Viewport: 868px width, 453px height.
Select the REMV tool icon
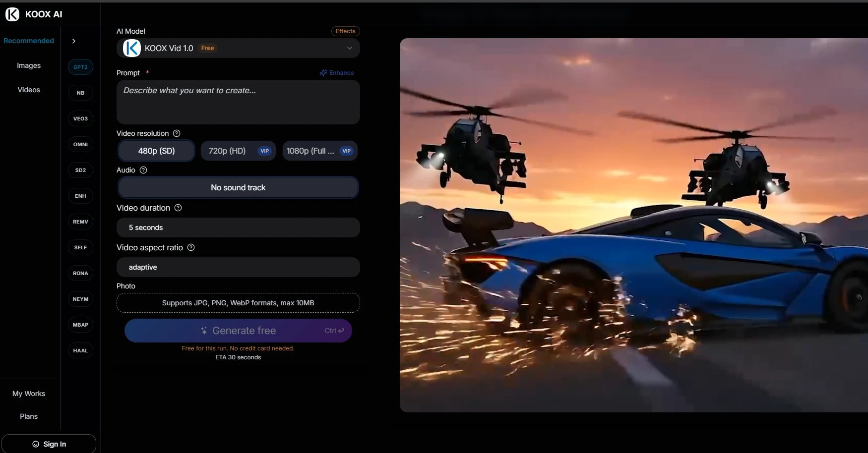[x=80, y=222]
